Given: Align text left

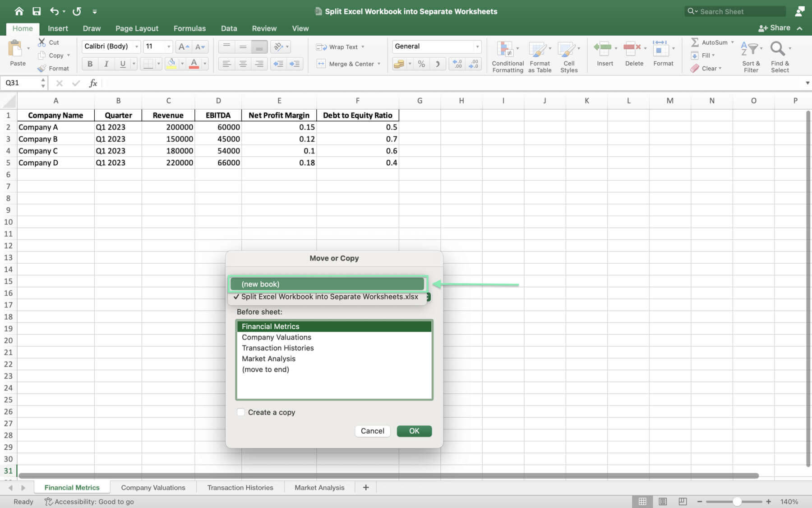Looking at the screenshot, I should coord(226,64).
